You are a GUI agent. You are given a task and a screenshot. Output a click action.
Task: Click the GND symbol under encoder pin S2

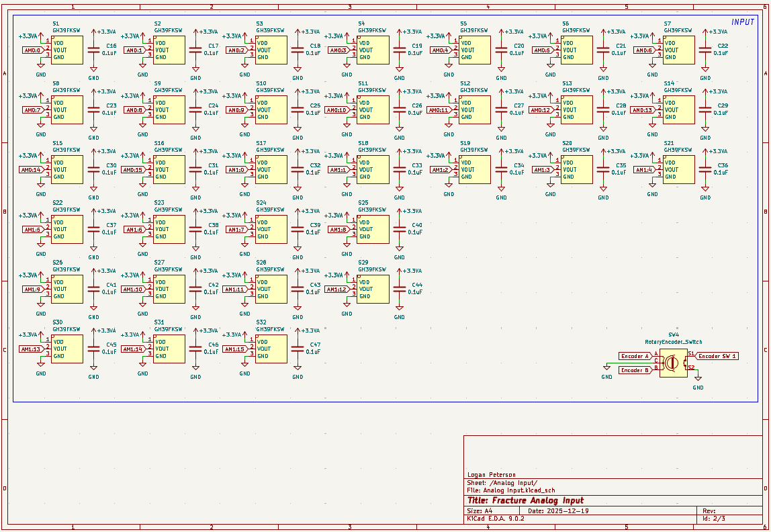[698, 382]
